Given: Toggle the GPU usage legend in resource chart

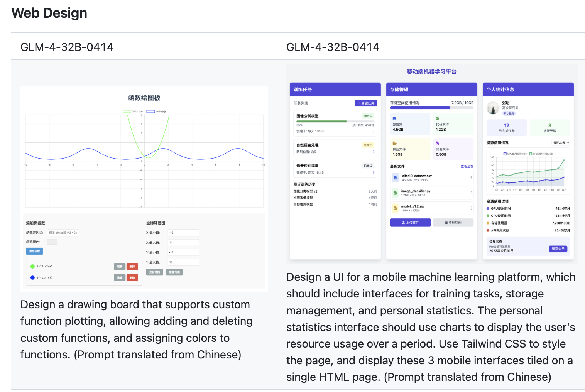Looking at the screenshot, I should [x=505, y=154].
